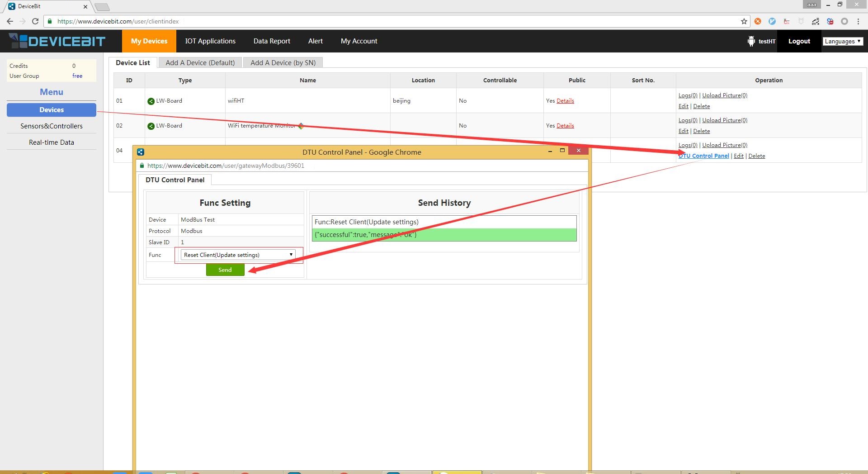Click the testHT username

767,42
